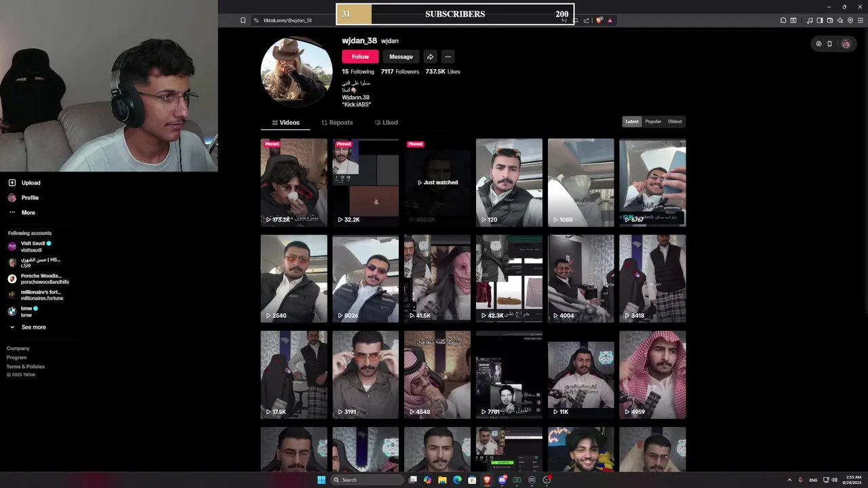Follow the wjdan_38 account
The width and height of the screenshot is (868, 488).
[360, 57]
